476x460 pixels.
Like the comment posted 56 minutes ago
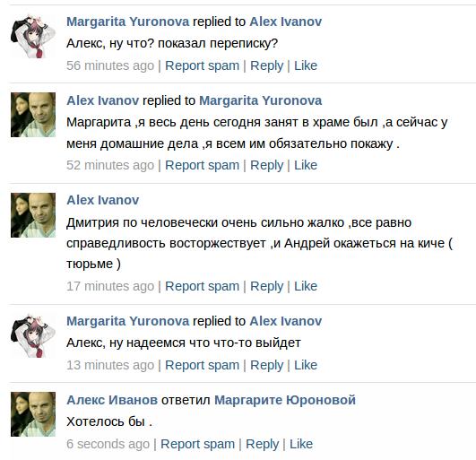coord(306,65)
